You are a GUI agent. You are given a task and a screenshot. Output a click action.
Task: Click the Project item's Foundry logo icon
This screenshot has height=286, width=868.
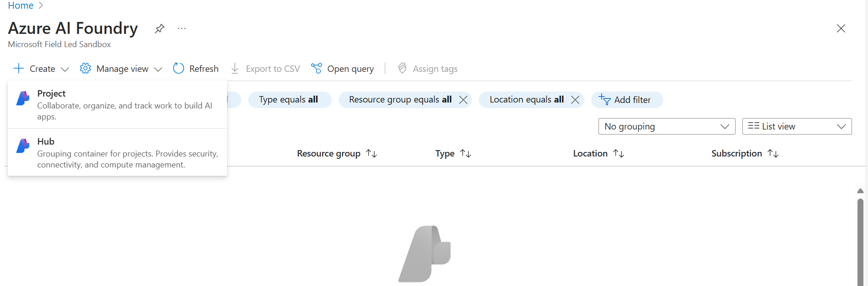click(x=23, y=98)
